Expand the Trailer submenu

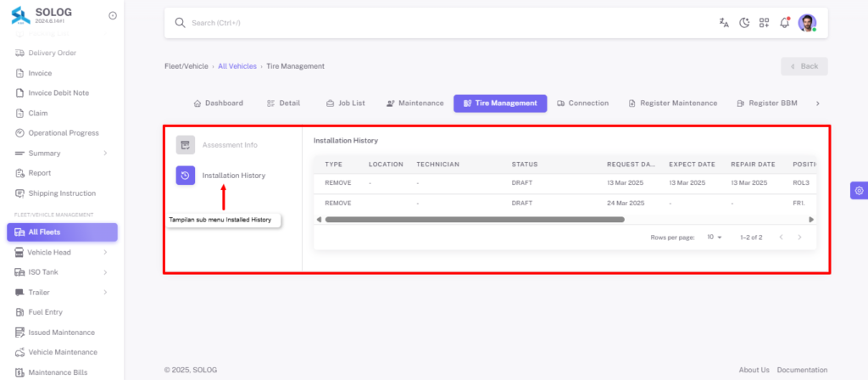(x=62, y=292)
